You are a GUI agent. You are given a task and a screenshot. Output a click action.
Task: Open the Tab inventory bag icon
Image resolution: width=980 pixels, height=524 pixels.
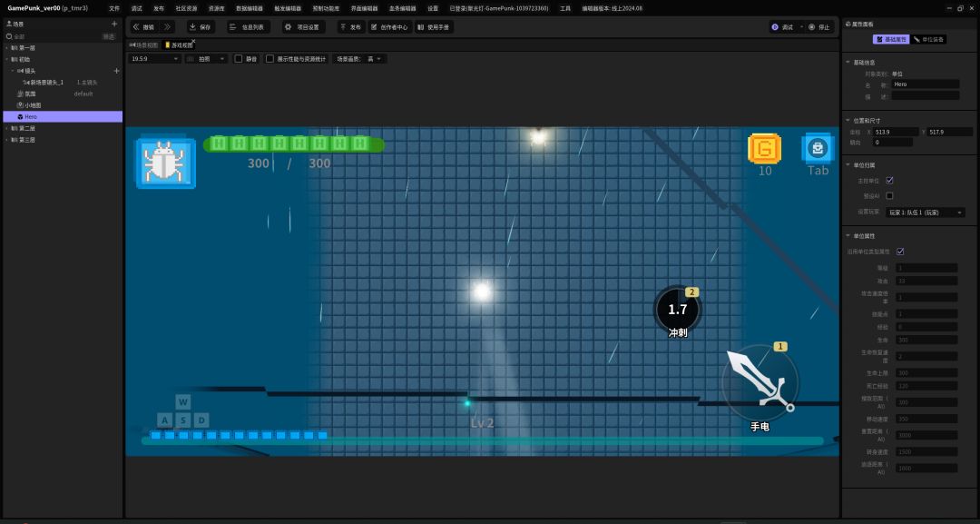point(818,148)
